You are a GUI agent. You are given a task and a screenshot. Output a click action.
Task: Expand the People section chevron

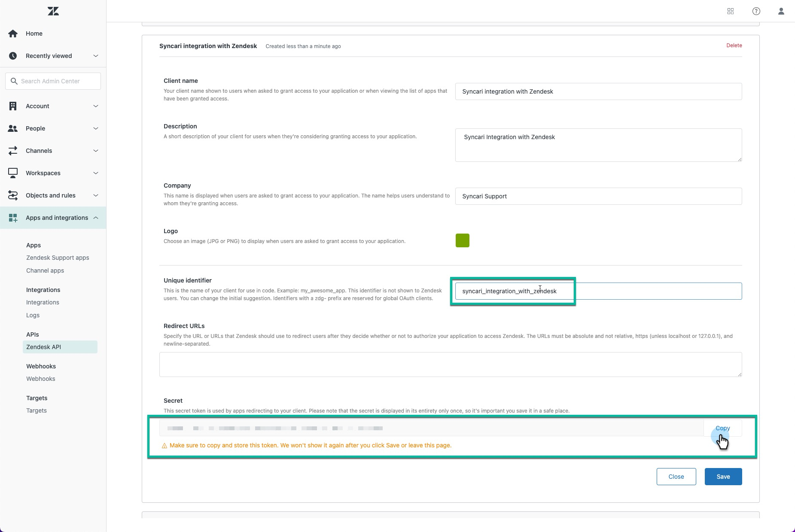[x=96, y=128]
